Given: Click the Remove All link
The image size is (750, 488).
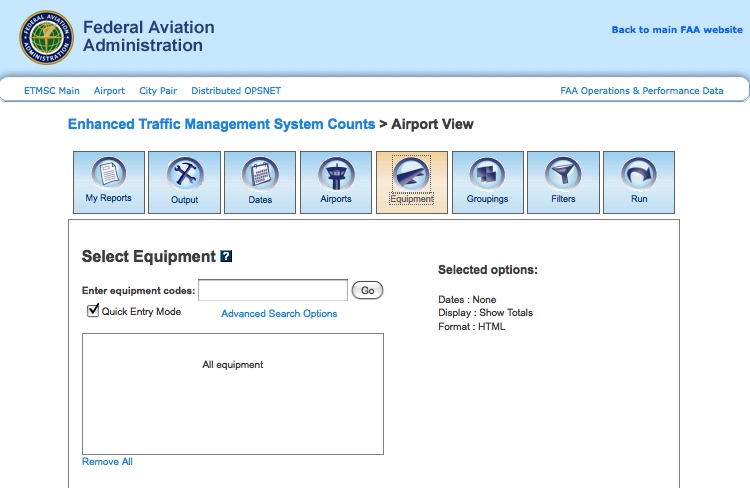Looking at the screenshot, I should pyautogui.click(x=107, y=462).
